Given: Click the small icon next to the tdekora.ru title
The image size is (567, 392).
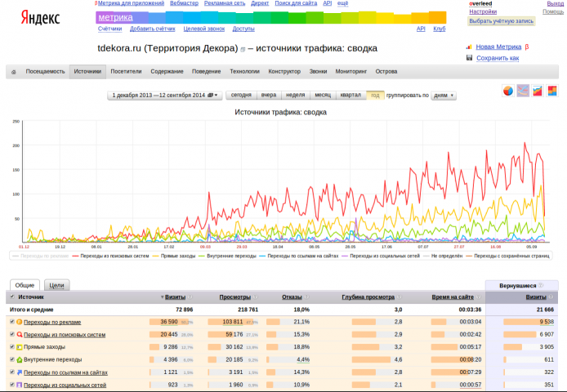Looking at the screenshot, I should 243,49.
